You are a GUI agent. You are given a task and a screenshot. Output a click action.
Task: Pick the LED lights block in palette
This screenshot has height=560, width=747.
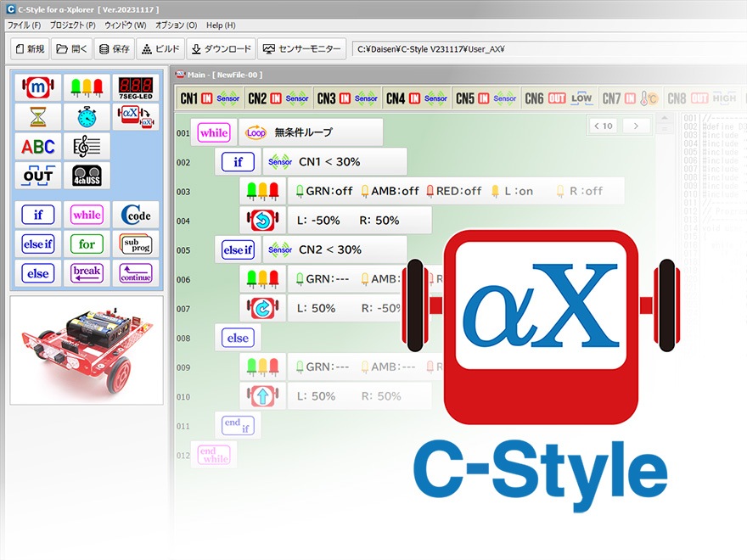[87, 87]
